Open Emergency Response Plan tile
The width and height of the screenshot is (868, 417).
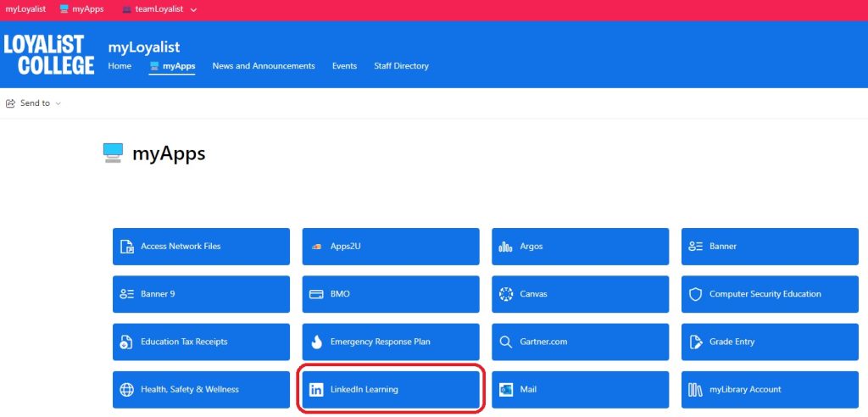point(391,342)
